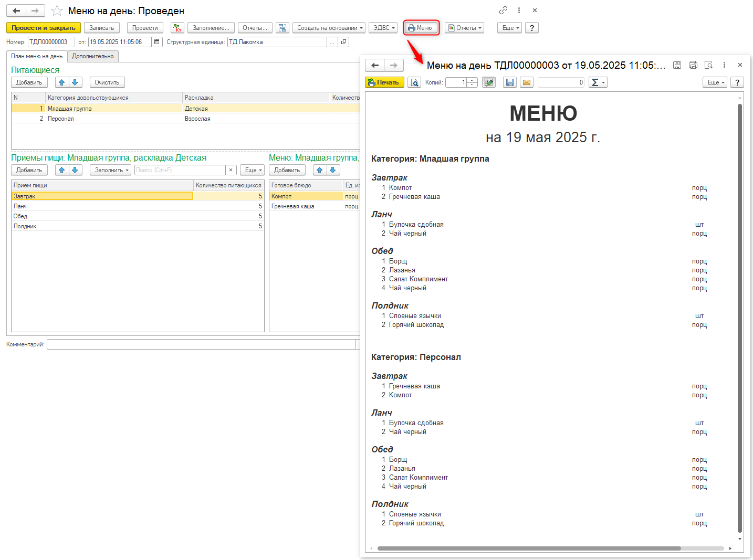753x560 pixels.
Task: Open the date calendar picker icon
Action: coord(157,42)
